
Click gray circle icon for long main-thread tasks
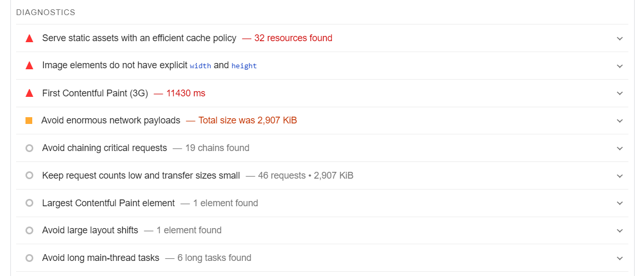[x=30, y=258]
